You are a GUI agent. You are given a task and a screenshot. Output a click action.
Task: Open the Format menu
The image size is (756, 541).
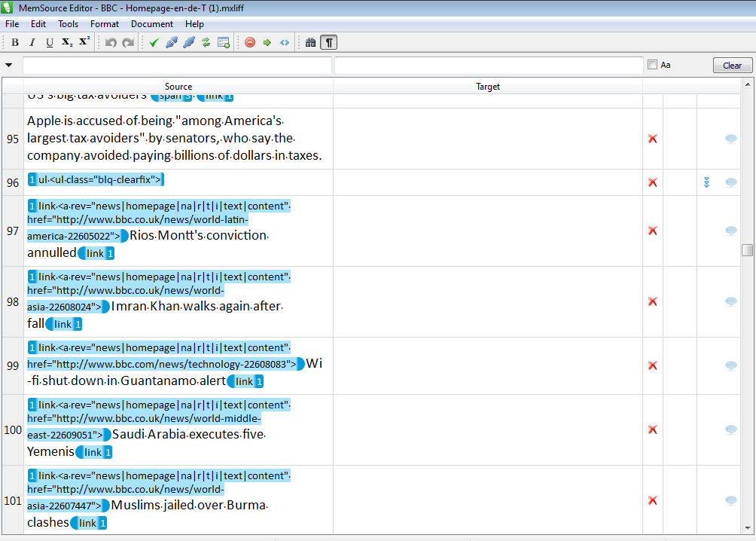pyautogui.click(x=105, y=24)
